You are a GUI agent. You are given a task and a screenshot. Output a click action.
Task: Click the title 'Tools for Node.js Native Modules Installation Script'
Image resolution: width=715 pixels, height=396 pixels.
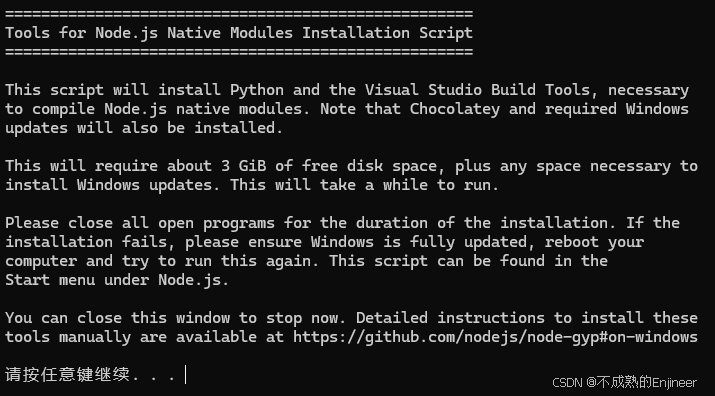[239, 33]
